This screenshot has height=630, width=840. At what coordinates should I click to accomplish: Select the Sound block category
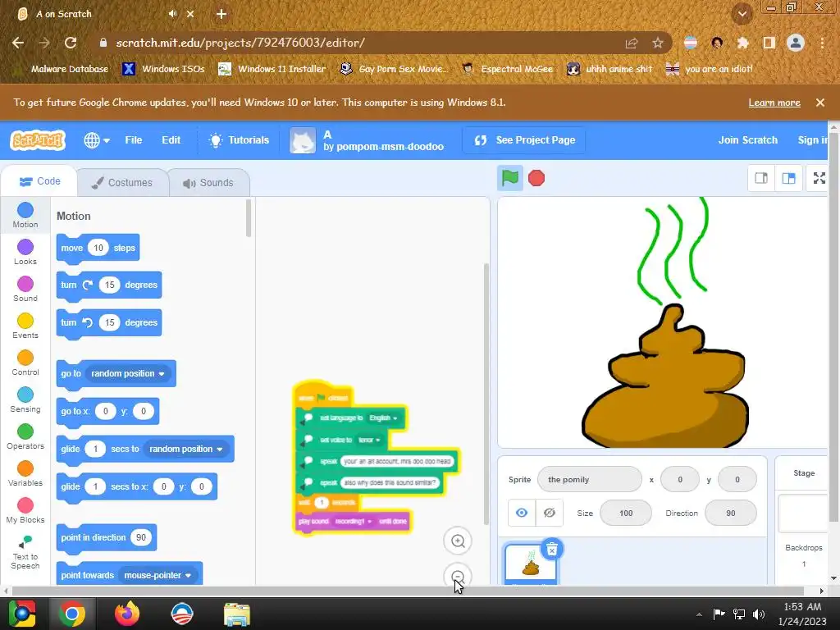(x=25, y=290)
